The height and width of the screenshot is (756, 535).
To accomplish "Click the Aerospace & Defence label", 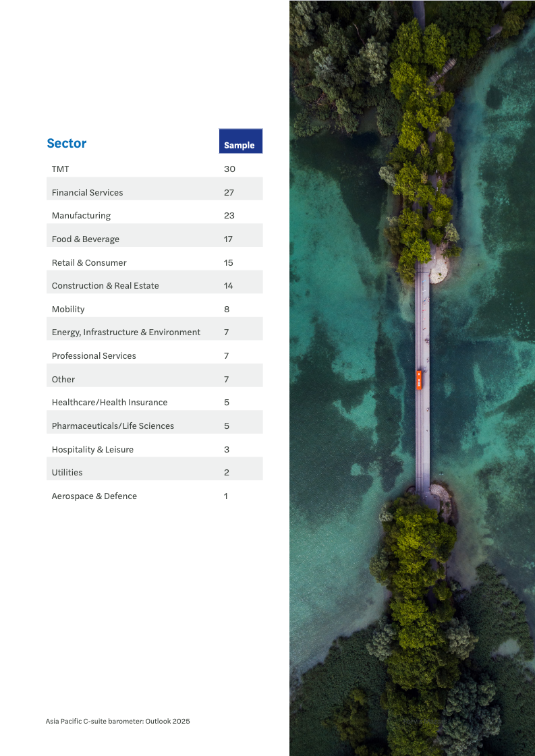I will (x=94, y=496).
